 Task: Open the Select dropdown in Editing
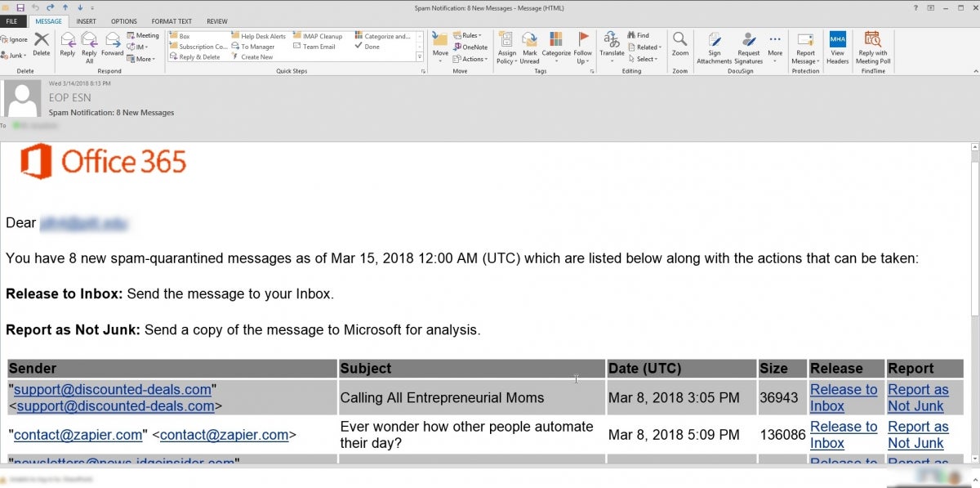coord(643,59)
